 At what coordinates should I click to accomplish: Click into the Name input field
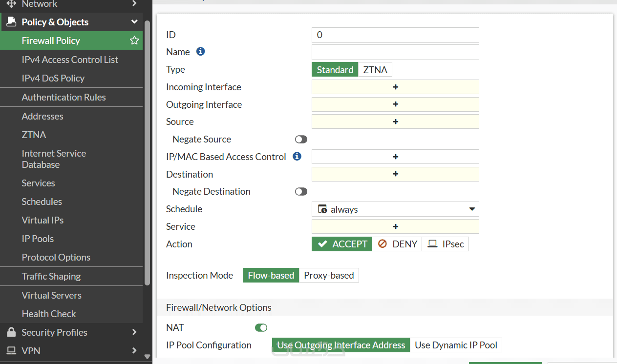pos(395,52)
